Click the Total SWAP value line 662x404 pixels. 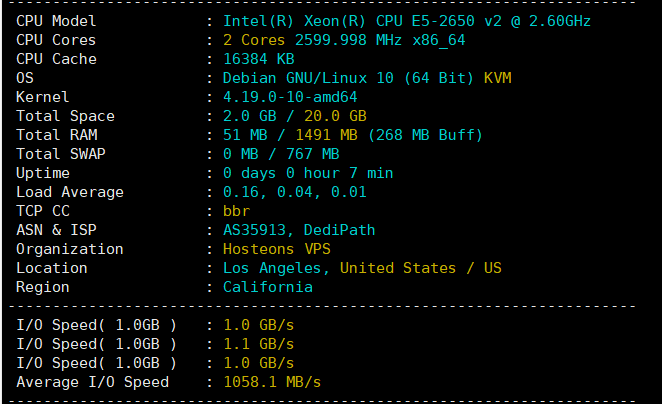coord(279,154)
